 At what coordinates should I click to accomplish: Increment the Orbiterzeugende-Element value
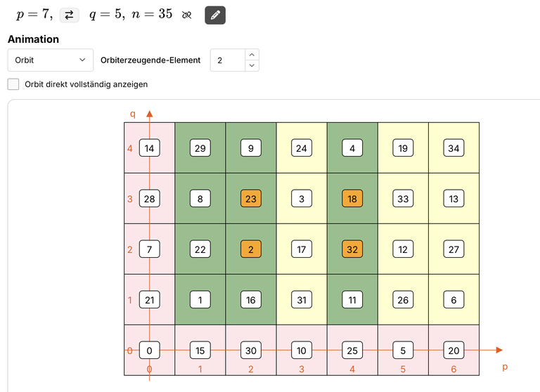click(252, 55)
